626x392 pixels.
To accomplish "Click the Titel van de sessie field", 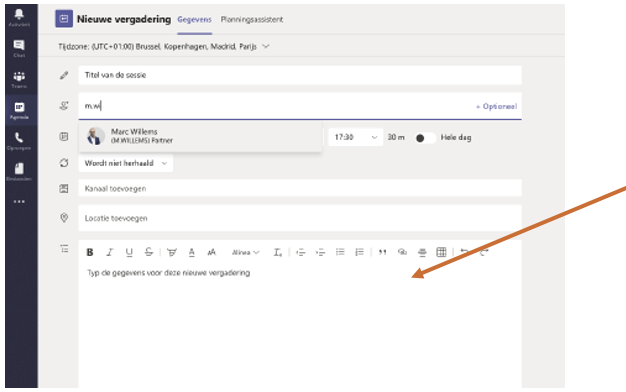I will click(300, 75).
